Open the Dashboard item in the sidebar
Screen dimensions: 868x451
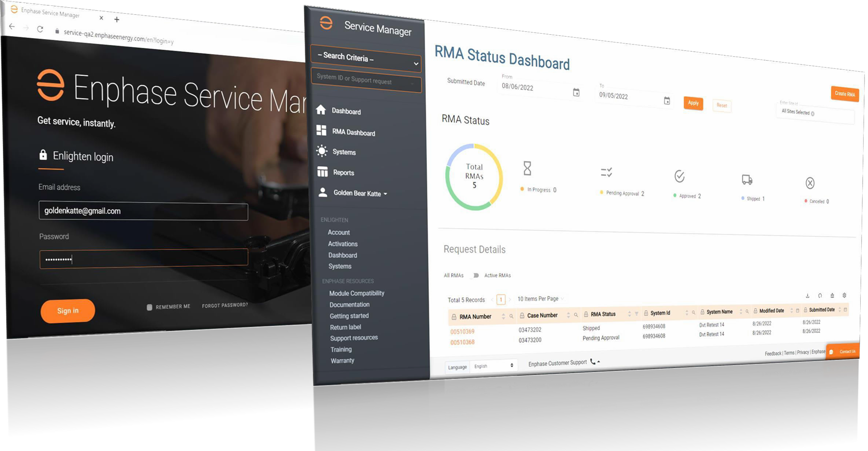(346, 111)
